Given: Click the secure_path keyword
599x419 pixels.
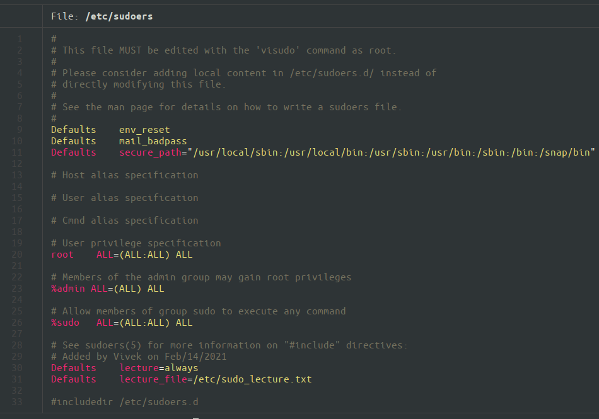Looking at the screenshot, I should 150,152.
